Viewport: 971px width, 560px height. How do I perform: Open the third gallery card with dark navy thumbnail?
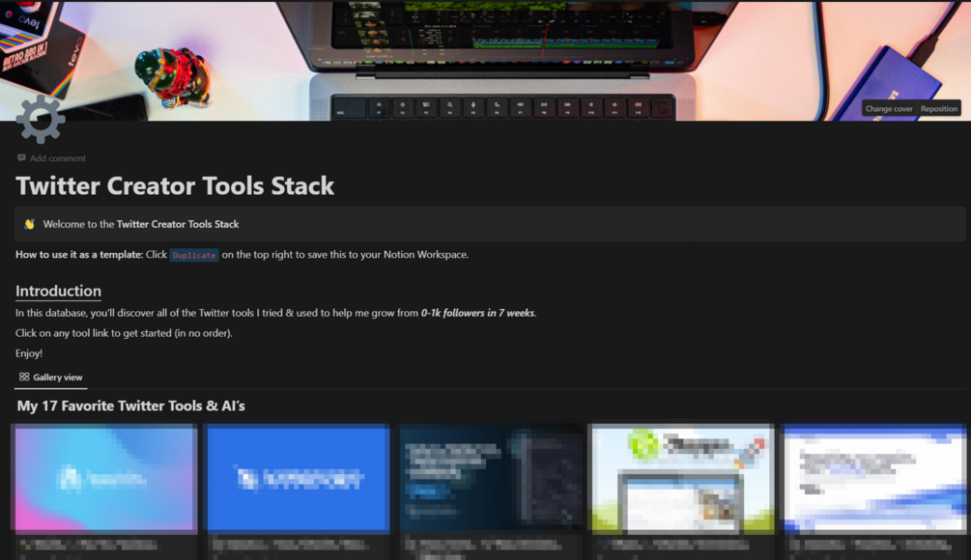click(x=491, y=492)
